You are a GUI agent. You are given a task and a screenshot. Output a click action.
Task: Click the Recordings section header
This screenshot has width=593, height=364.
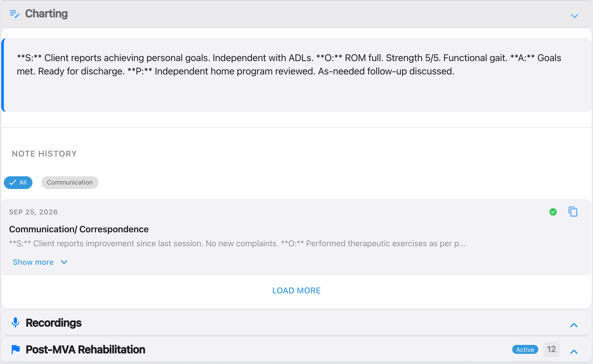click(x=296, y=323)
